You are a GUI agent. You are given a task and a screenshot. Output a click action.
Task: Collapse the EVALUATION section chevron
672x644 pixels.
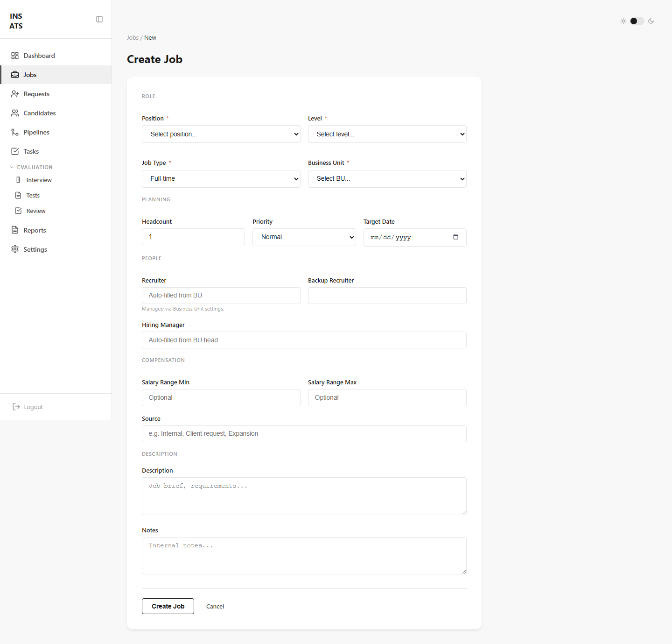(12, 167)
